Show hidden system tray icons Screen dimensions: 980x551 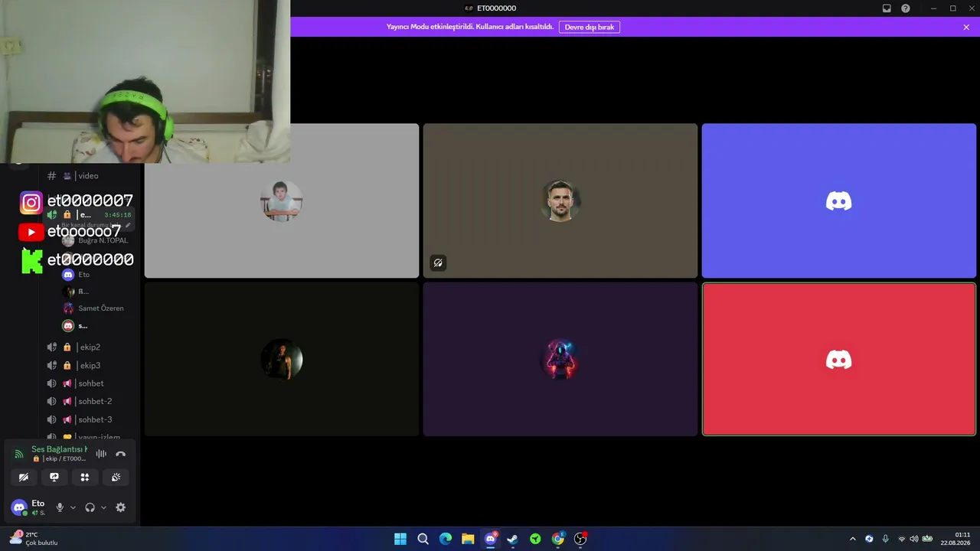[x=853, y=539]
